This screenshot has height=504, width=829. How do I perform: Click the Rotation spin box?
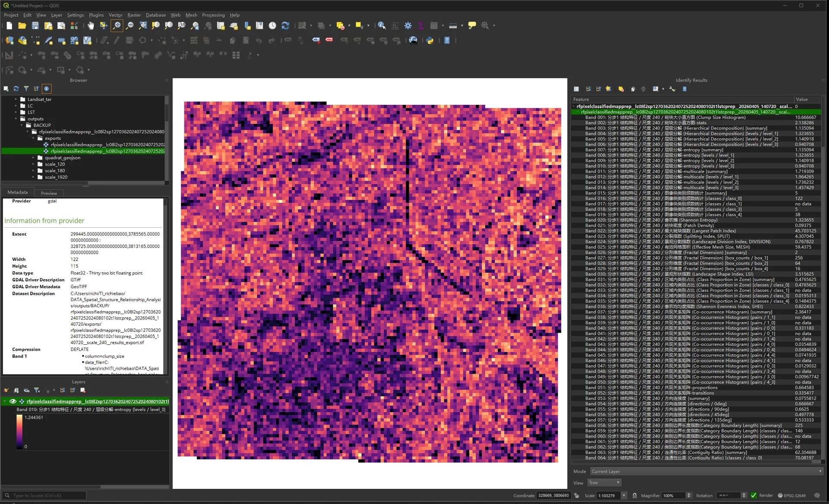pos(731,495)
